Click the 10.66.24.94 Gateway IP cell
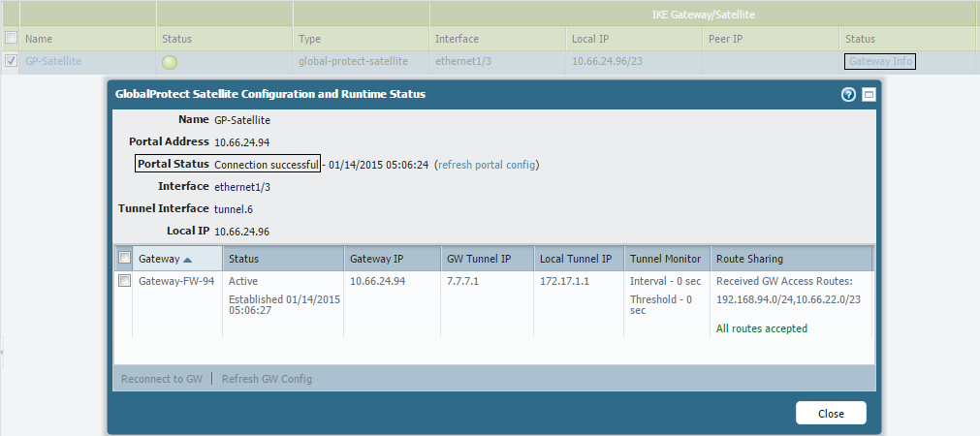Image resolution: width=980 pixels, height=436 pixels. point(377,281)
